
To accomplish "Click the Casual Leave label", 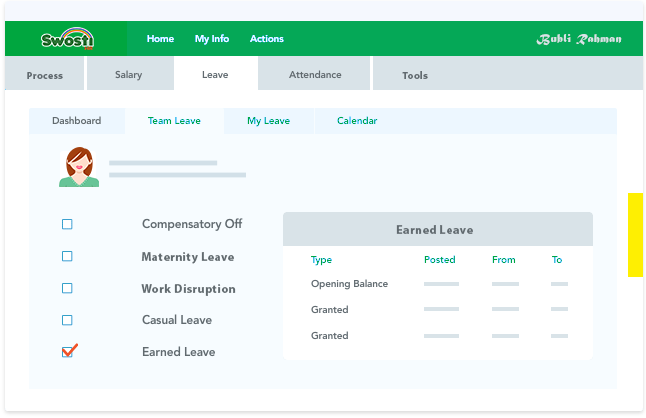I will point(177,320).
